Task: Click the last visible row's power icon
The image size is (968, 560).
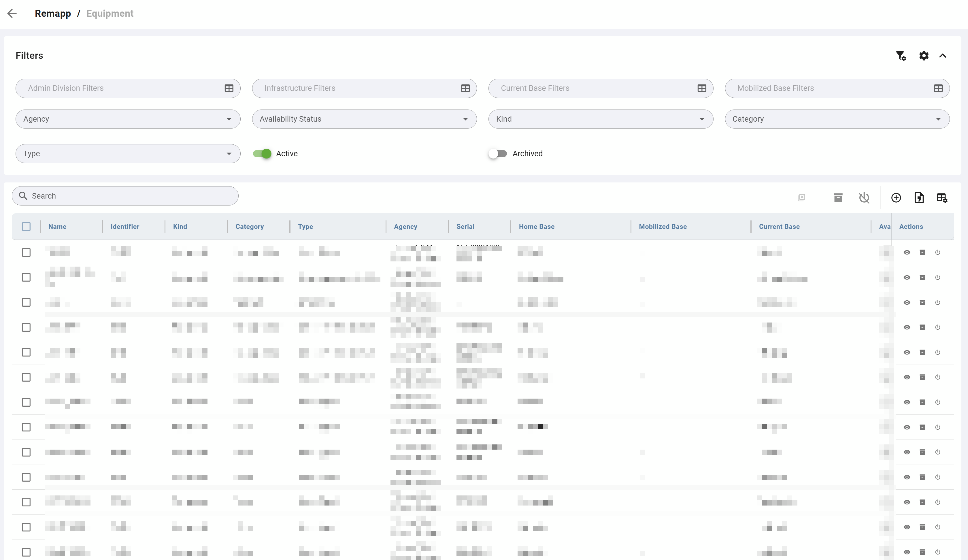Action: (x=938, y=552)
